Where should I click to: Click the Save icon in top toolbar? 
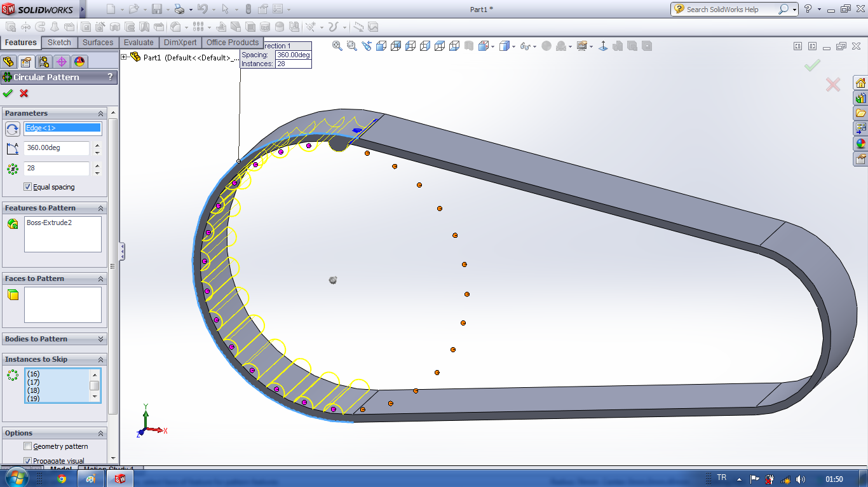click(156, 9)
